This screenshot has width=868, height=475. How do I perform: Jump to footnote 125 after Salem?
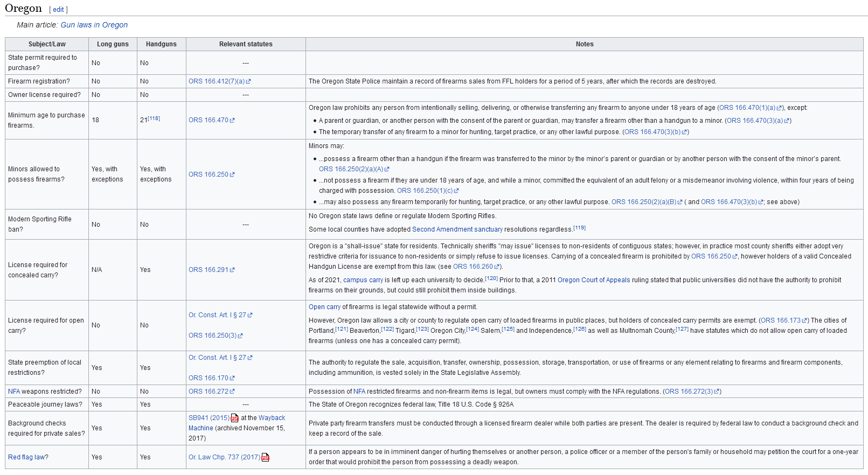click(508, 329)
